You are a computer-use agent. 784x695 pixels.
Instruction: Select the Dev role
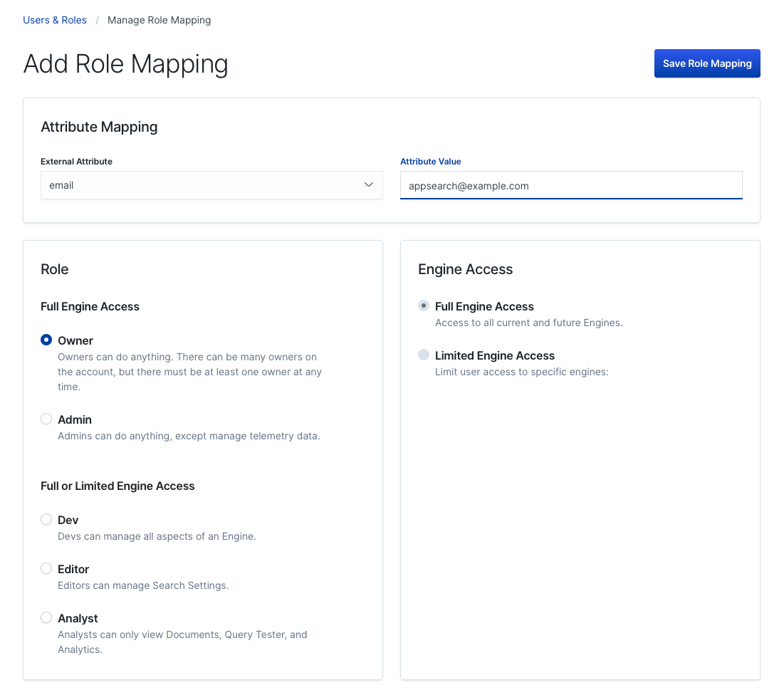click(x=46, y=519)
